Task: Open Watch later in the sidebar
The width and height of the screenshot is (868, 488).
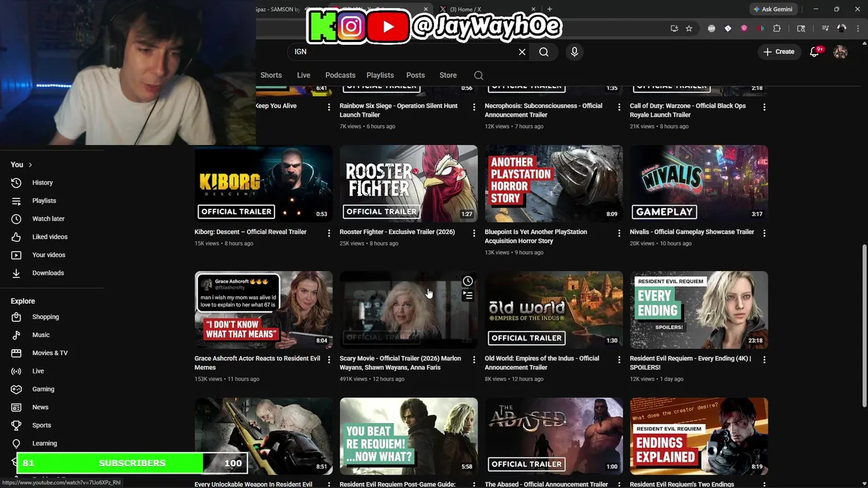Action: click(x=48, y=219)
